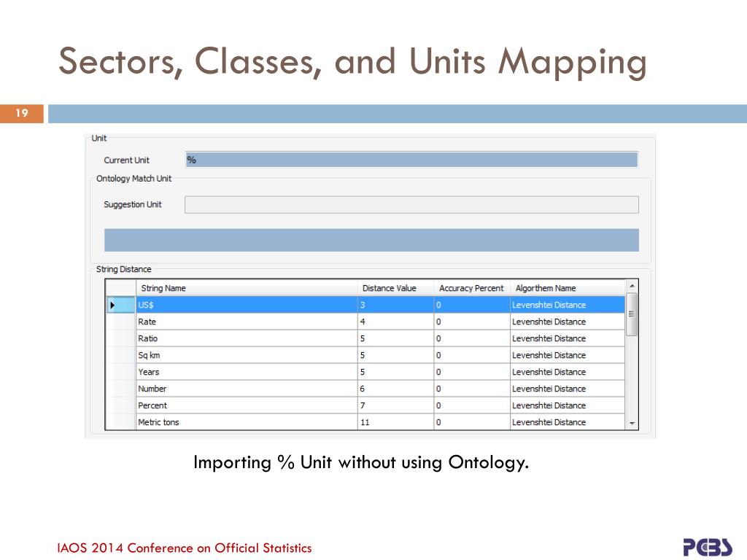Click the distance value 3 for US$
Image resolution: width=747 pixels, height=560 pixels.
pyautogui.click(x=396, y=305)
